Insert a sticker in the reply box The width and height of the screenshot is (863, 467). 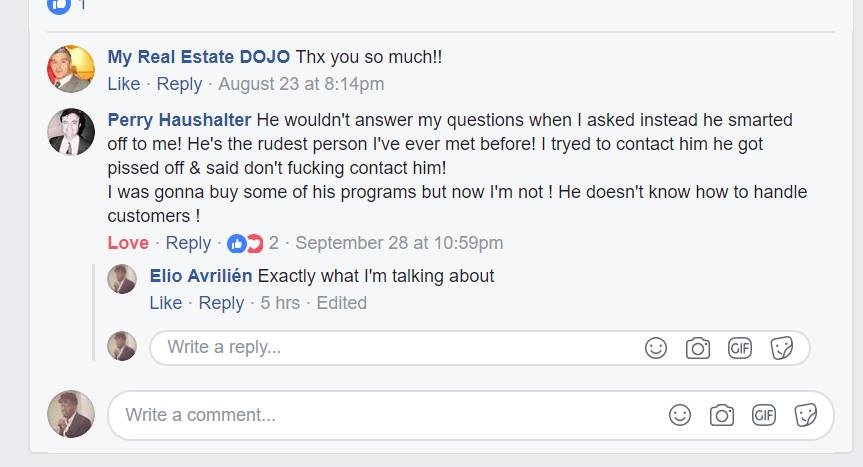[782, 348]
